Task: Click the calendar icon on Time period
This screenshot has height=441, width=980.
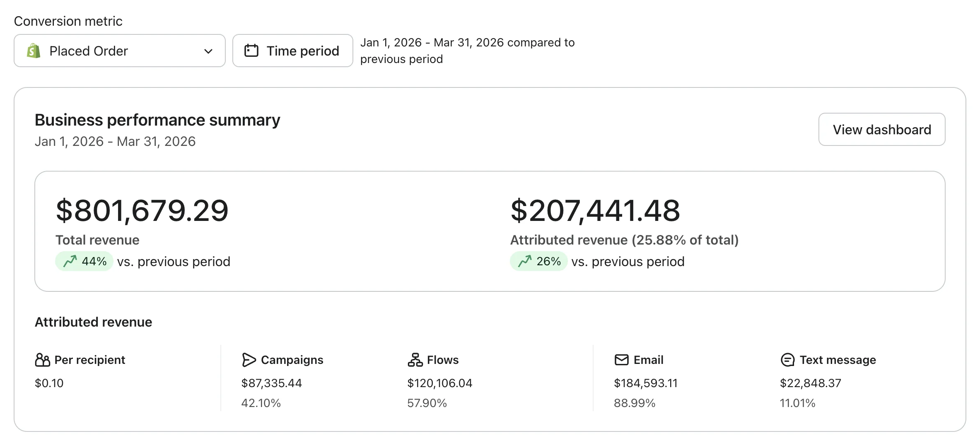Action: pos(251,51)
